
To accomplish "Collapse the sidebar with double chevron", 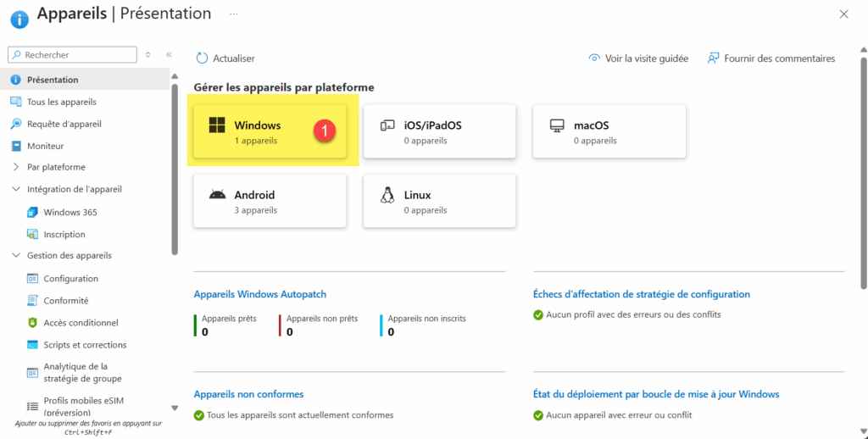I will point(169,55).
